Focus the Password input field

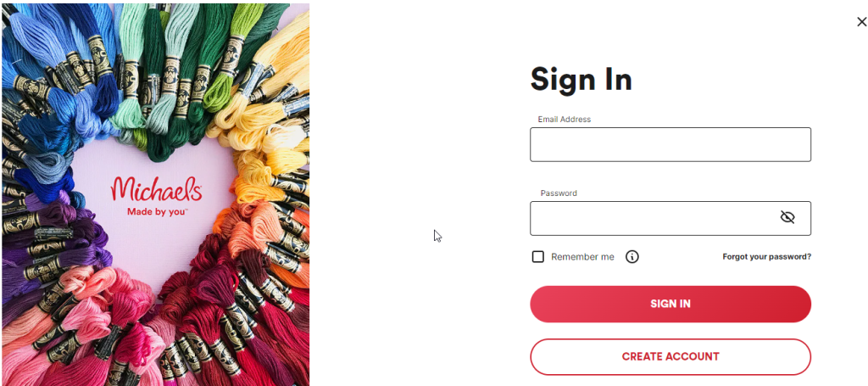653,218
